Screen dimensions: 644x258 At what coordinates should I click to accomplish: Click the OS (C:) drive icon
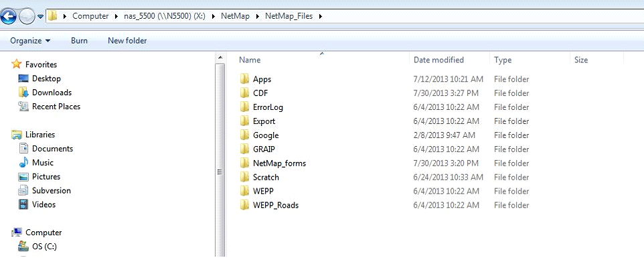pos(24,246)
